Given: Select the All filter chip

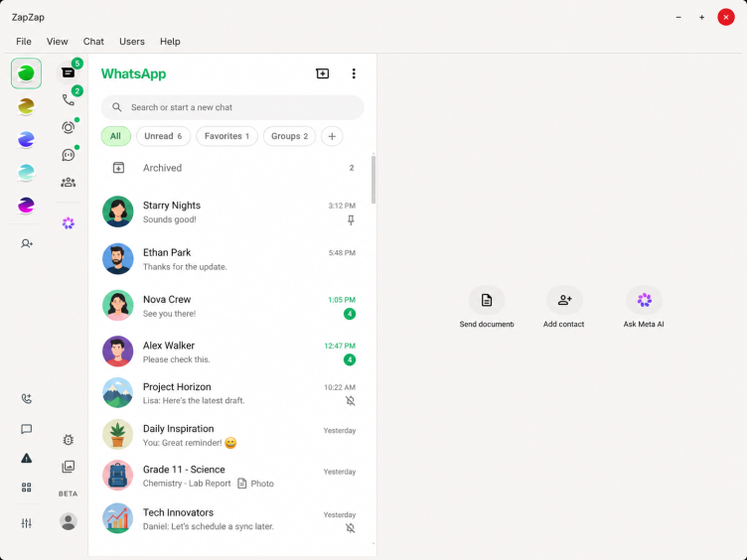Looking at the screenshot, I should coord(116,136).
